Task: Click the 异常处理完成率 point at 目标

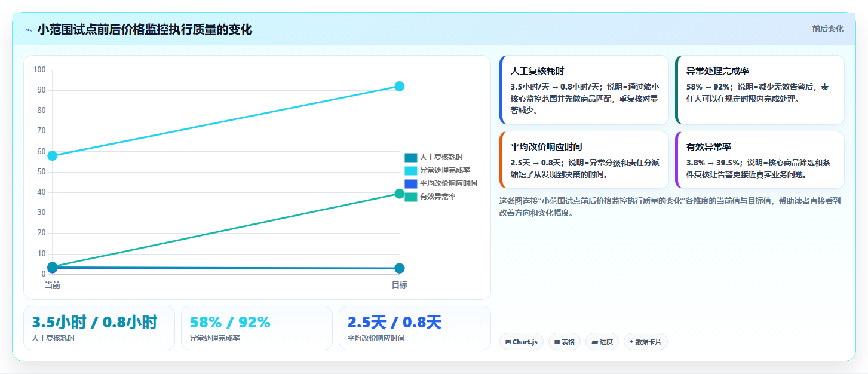Action: [x=400, y=86]
